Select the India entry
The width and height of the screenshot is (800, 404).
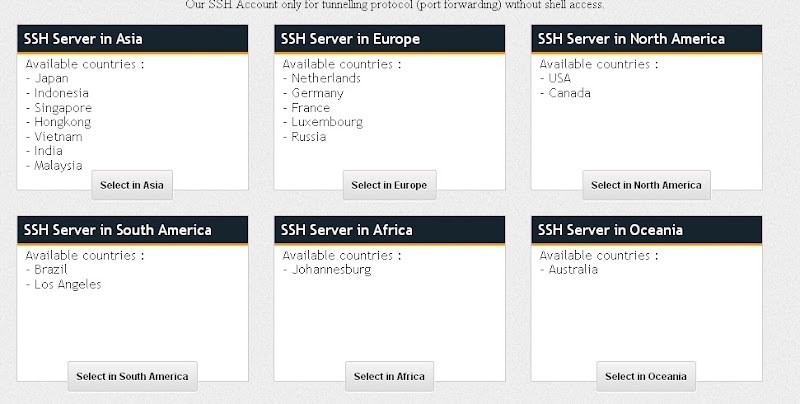point(48,151)
